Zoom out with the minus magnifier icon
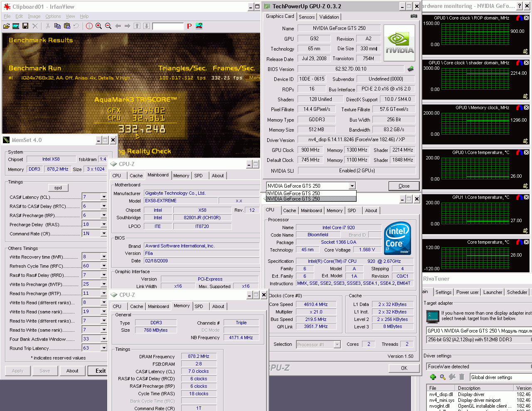Viewport: 532px width, 411px height. 108,26
